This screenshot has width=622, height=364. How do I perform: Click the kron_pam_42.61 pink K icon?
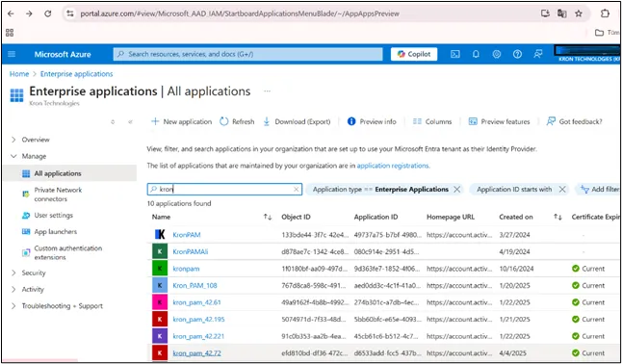coord(160,302)
